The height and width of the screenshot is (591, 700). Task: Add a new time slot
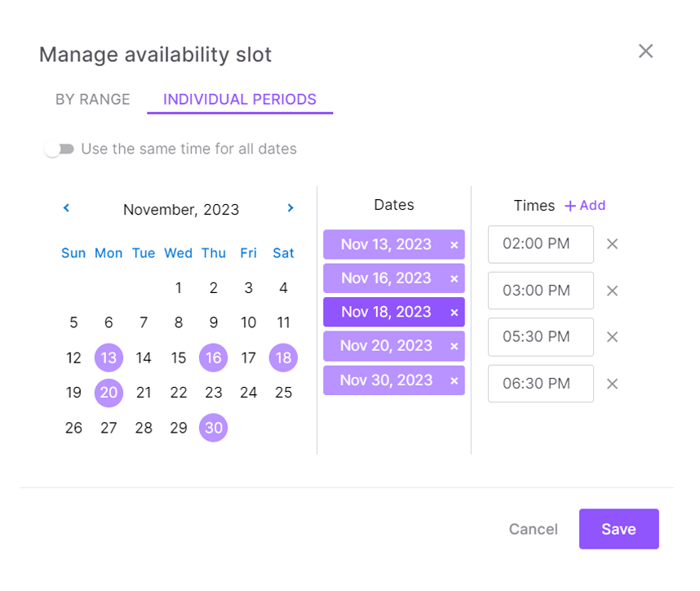[585, 206]
